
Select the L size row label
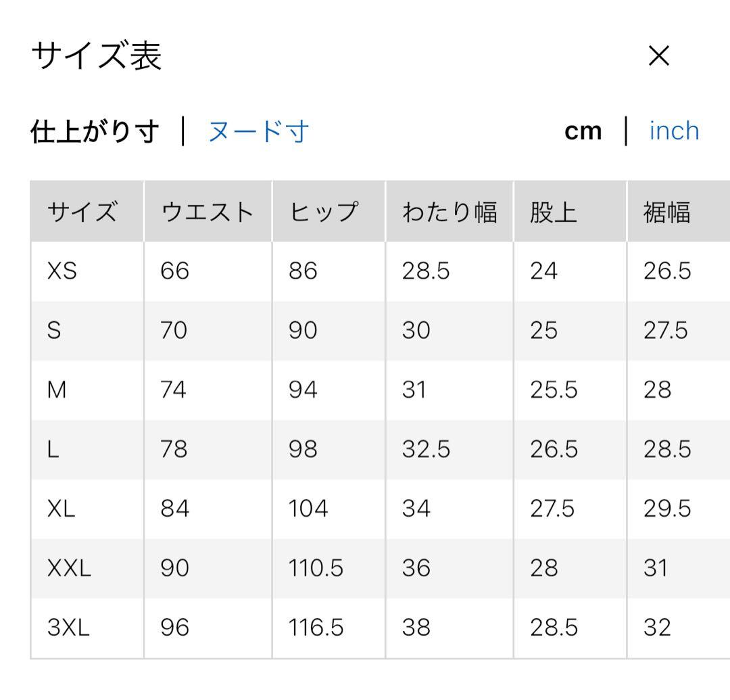point(53,450)
